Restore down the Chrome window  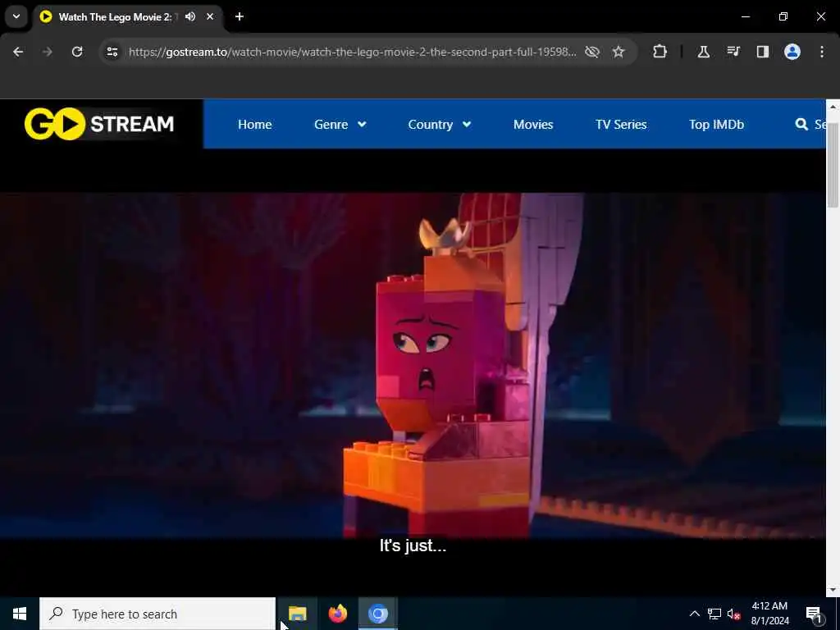(x=783, y=16)
